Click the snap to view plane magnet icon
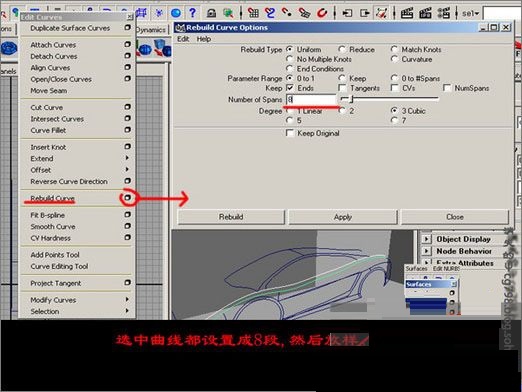Viewport: 522px width, 392px height. click(304, 13)
